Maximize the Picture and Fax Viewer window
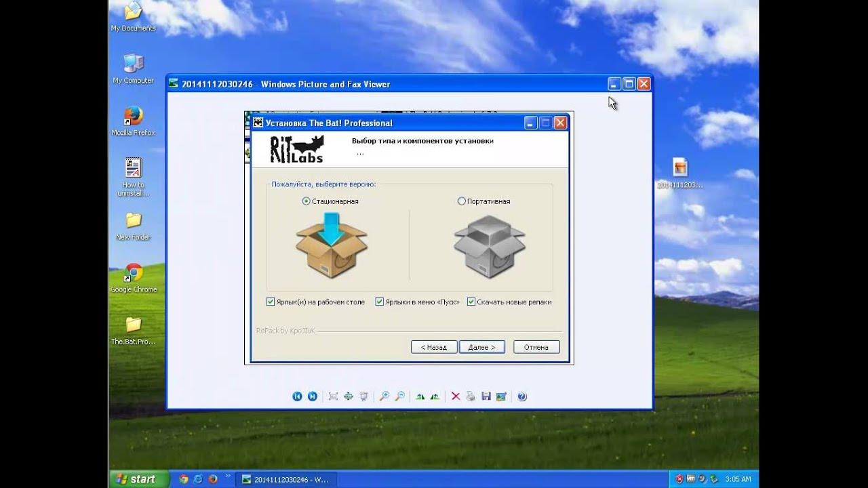This screenshot has width=868, height=488. coord(629,84)
